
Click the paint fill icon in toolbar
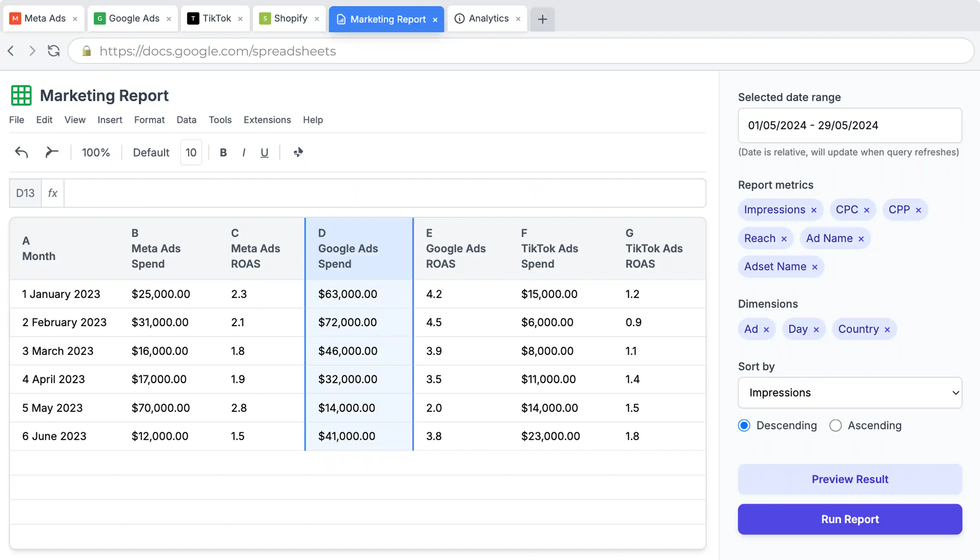click(x=298, y=152)
